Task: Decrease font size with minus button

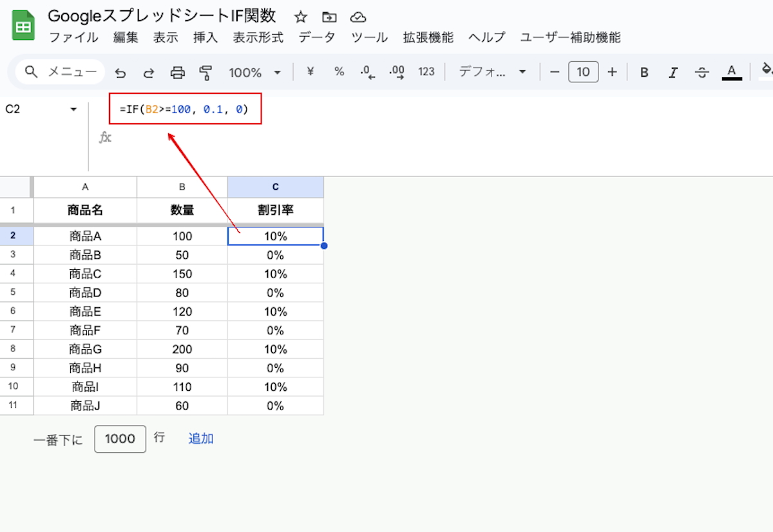Action: coord(555,71)
